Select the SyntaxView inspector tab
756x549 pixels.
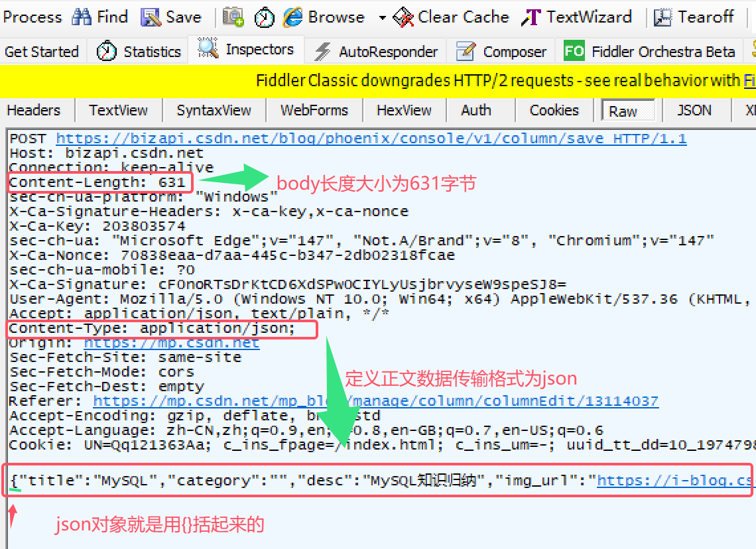[214, 110]
